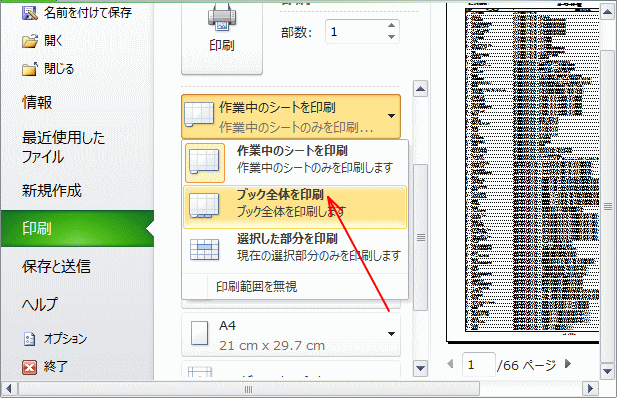Click the print preview page thumbnail
The height and width of the screenshot is (398, 617).
click(x=524, y=174)
